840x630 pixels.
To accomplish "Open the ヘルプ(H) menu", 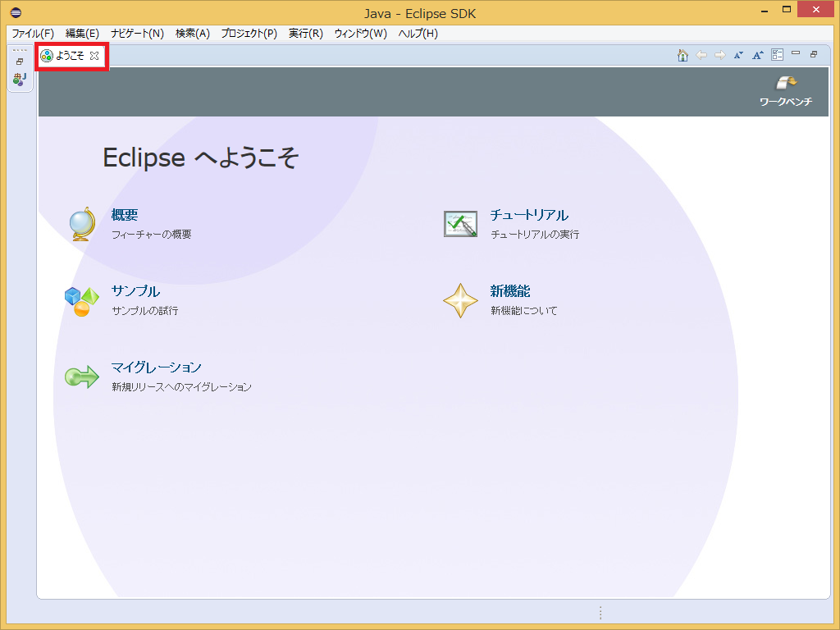I will 418,33.
